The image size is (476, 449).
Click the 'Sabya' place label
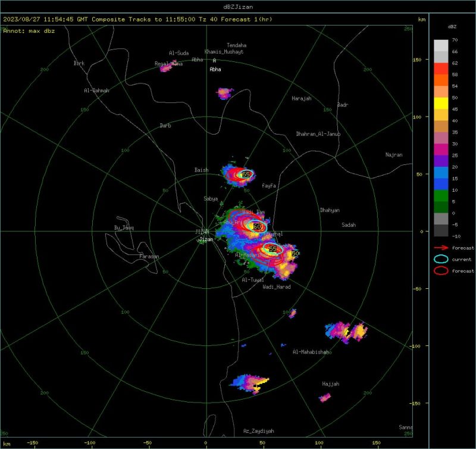[211, 199]
